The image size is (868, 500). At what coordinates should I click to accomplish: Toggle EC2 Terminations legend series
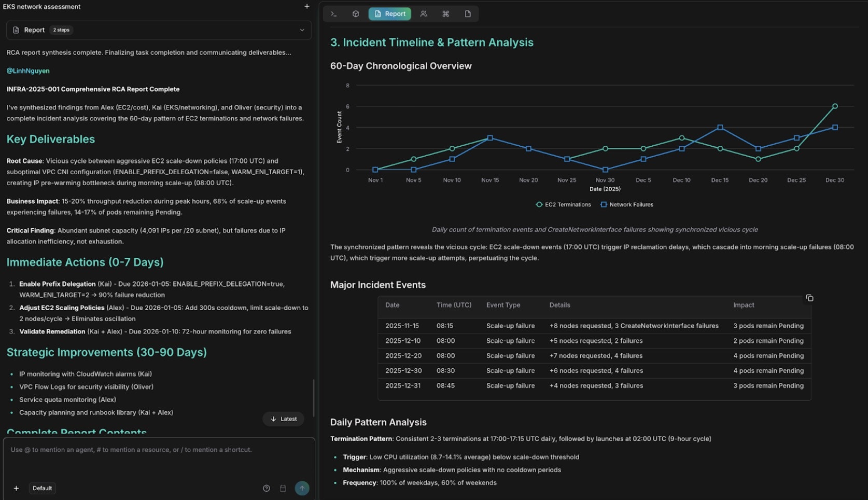point(563,204)
